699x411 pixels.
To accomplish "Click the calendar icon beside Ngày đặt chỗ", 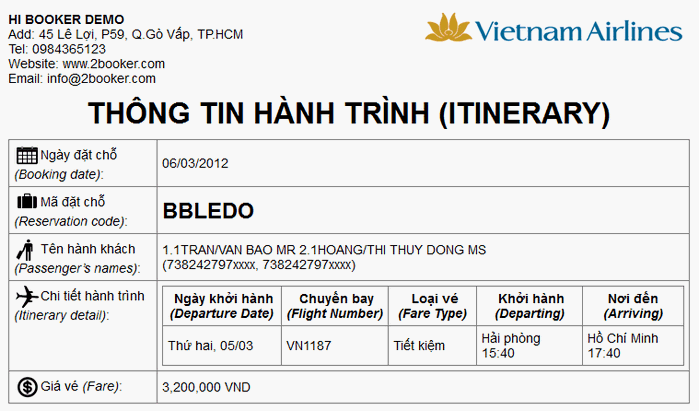I will tap(27, 155).
